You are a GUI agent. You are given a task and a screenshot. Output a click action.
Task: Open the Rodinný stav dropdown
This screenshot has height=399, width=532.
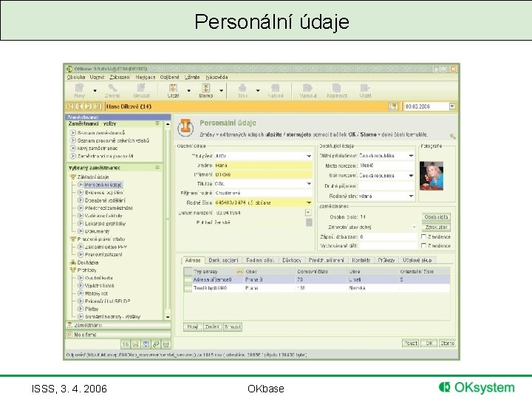click(412, 196)
